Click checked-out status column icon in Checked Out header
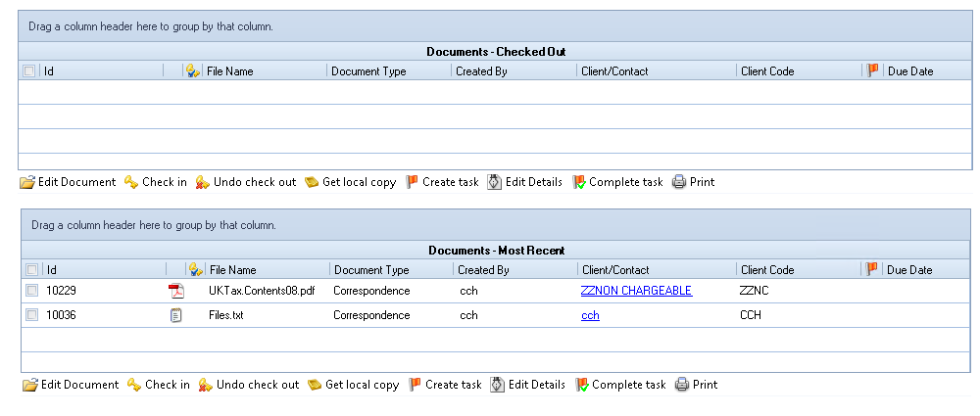The height and width of the screenshot is (416, 980). [193, 71]
